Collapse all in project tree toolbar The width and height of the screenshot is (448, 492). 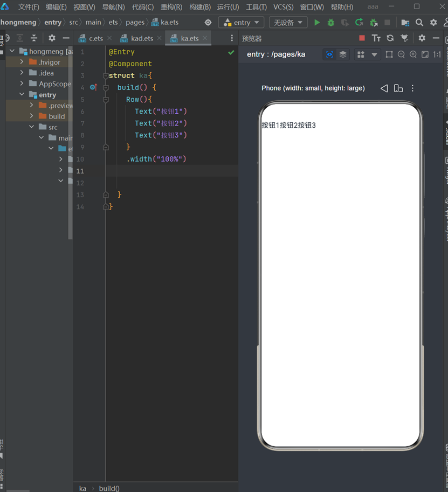[x=34, y=38]
